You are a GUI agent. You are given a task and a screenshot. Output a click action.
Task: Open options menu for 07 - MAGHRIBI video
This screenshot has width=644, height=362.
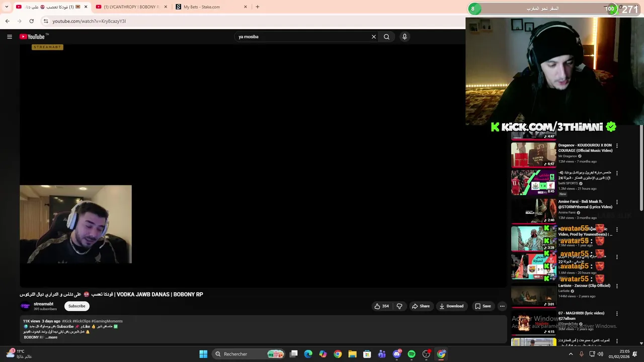point(617,314)
